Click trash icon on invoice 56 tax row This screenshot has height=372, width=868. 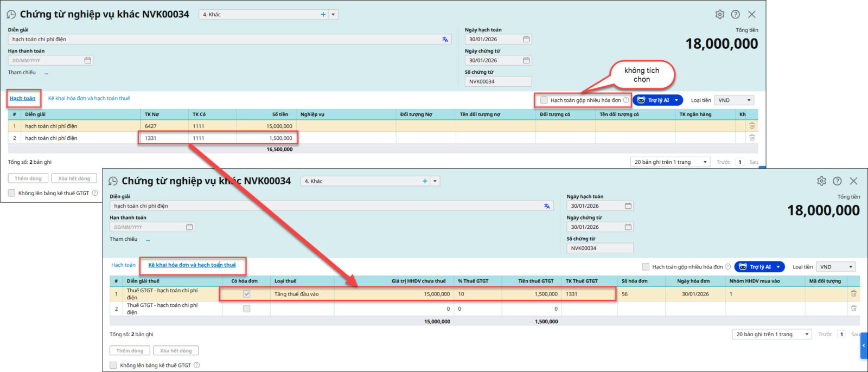click(853, 294)
